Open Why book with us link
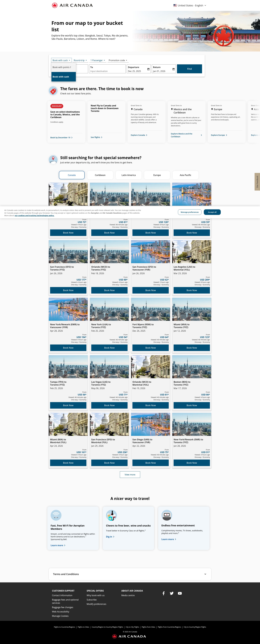 coord(96,595)
